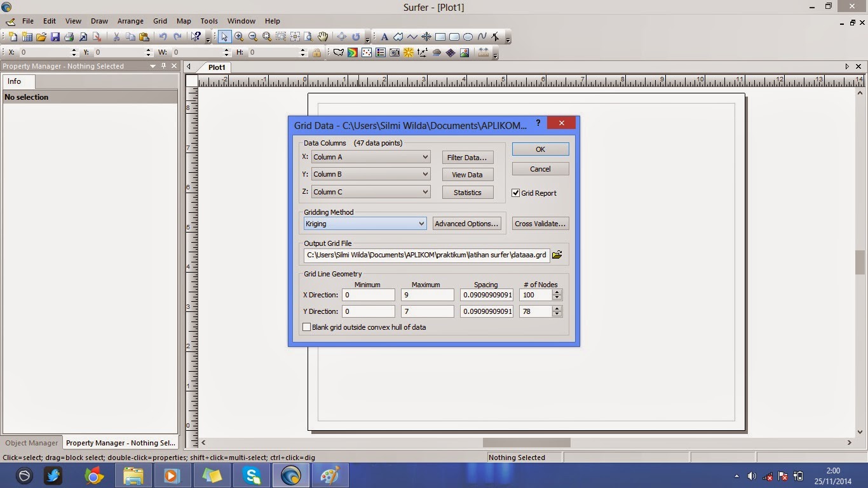The height and width of the screenshot is (488, 868).
Task: Click the toolbar X position spinner
Action: [x=74, y=53]
